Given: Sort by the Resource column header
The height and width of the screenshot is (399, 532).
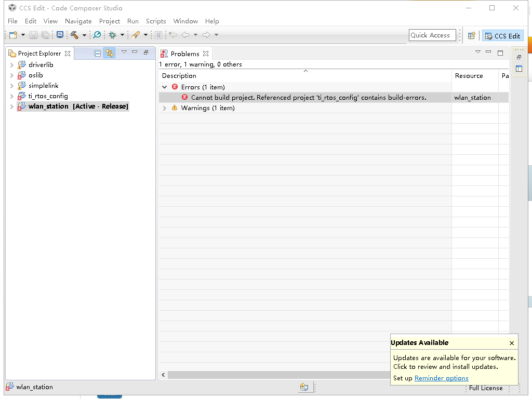Looking at the screenshot, I should click(475, 76).
